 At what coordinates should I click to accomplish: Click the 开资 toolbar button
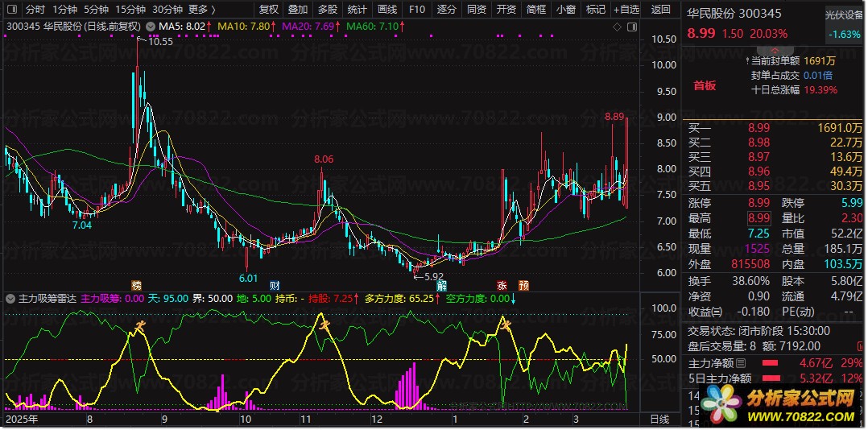point(506,10)
